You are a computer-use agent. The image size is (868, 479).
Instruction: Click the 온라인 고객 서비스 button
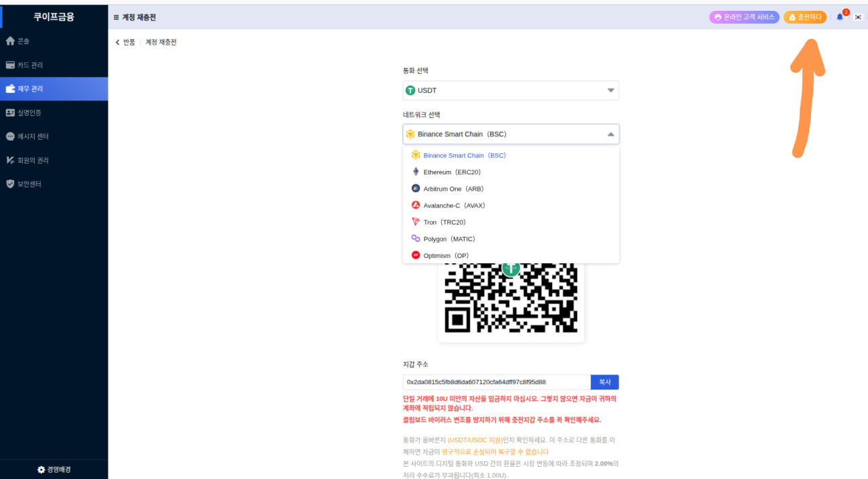pyautogui.click(x=744, y=17)
